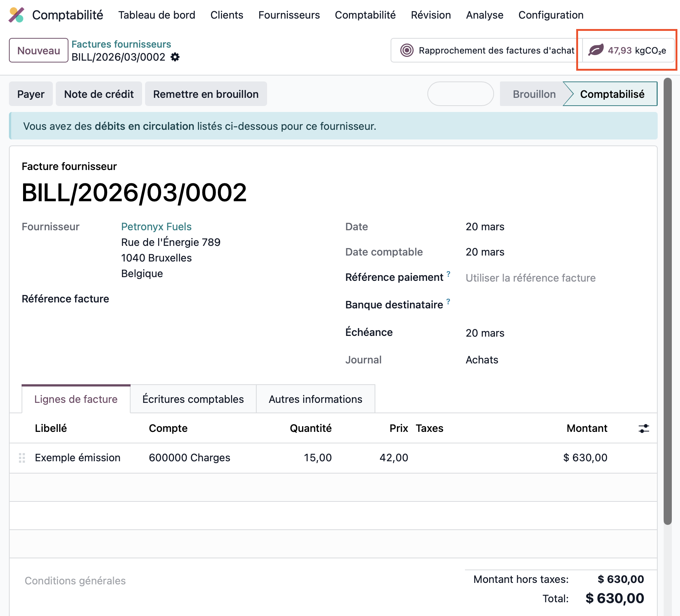Open the Configuration menu

(551, 15)
